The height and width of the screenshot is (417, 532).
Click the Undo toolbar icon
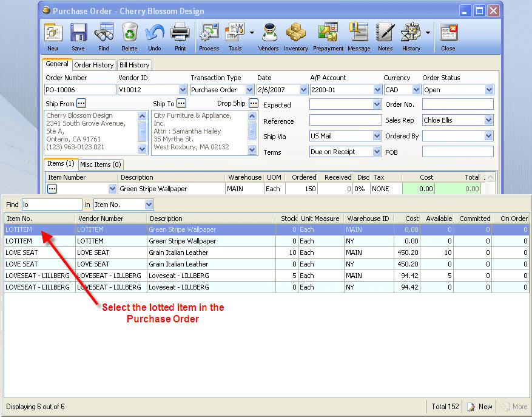154,35
